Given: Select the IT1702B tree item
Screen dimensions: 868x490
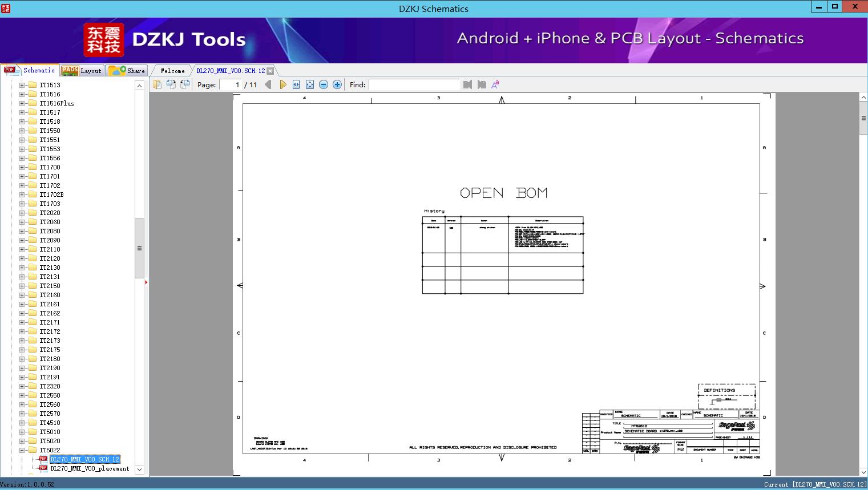Looking at the screenshot, I should [x=51, y=195].
